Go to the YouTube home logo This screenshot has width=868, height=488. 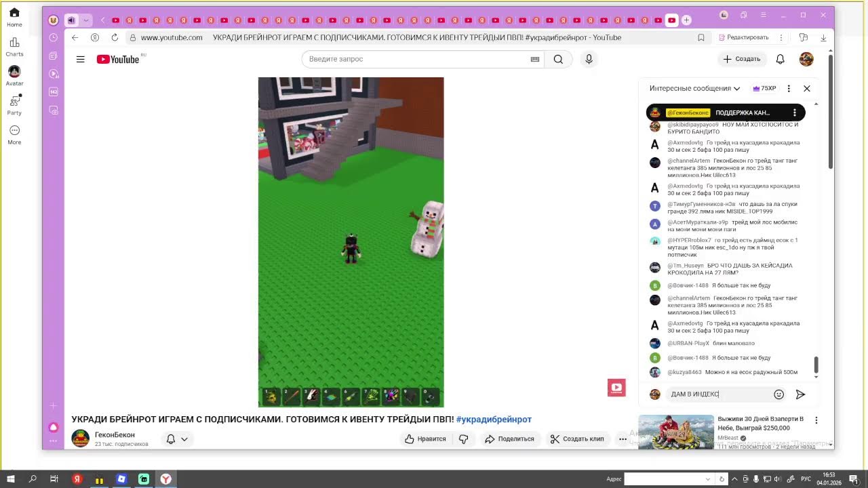pos(117,60)
